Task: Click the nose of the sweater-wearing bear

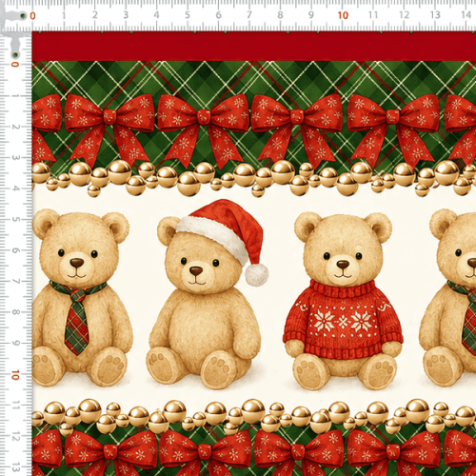Action: [x=343, y=264]
